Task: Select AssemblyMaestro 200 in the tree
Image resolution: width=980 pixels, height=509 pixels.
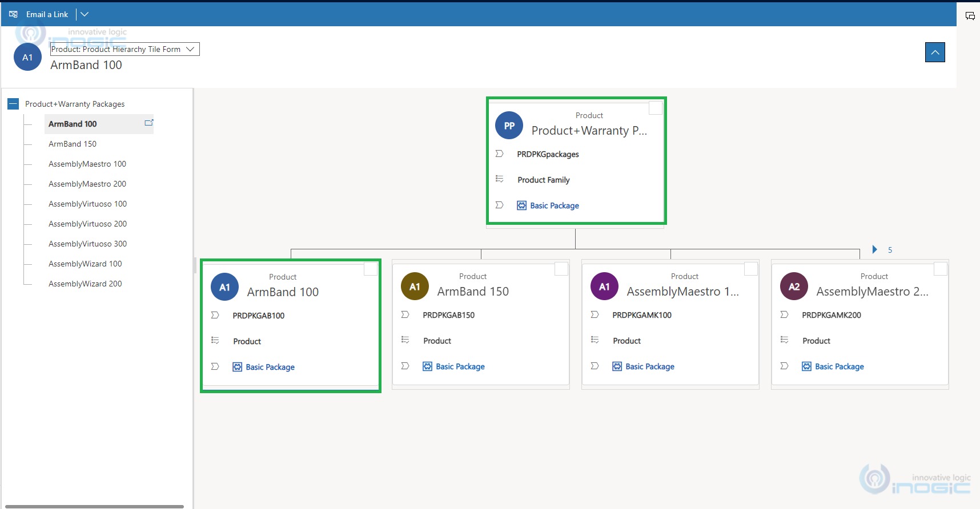Action: pos(87,184)
